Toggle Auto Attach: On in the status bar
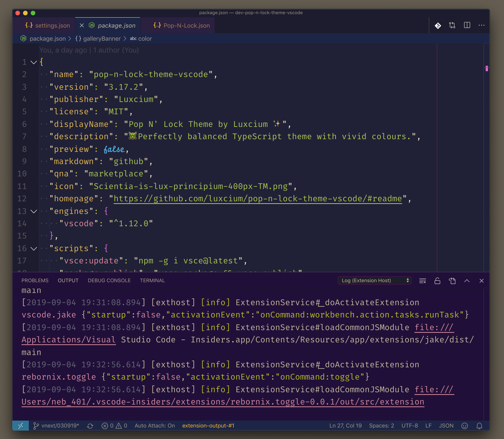This screenshot has height=439, width=504. tap(155, 426)
